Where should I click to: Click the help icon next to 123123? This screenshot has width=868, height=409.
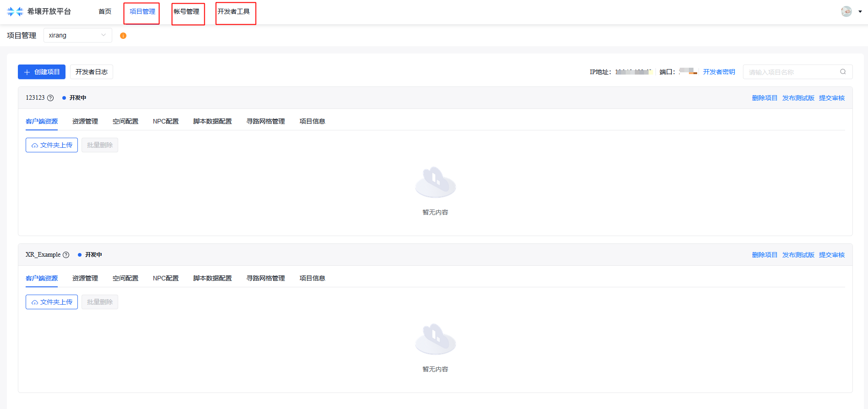(51, 98)
